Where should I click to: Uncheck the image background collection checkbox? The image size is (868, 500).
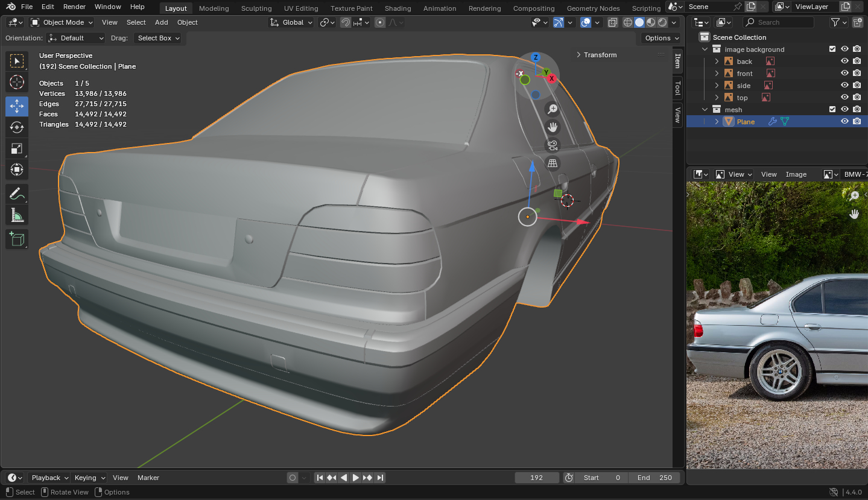pos(832,49)
